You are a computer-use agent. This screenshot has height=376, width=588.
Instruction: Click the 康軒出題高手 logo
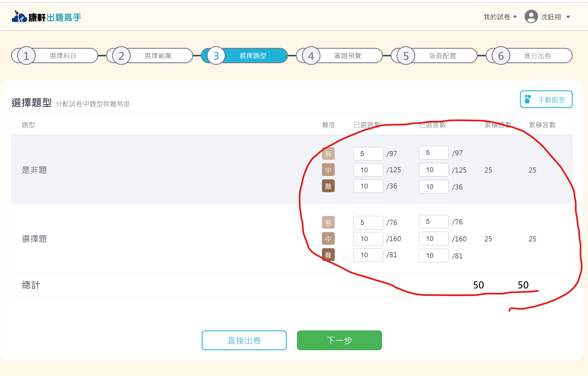[x=46, y=17]
